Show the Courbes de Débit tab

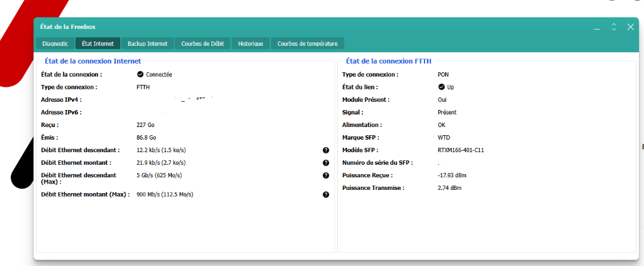tap(202, 43)
